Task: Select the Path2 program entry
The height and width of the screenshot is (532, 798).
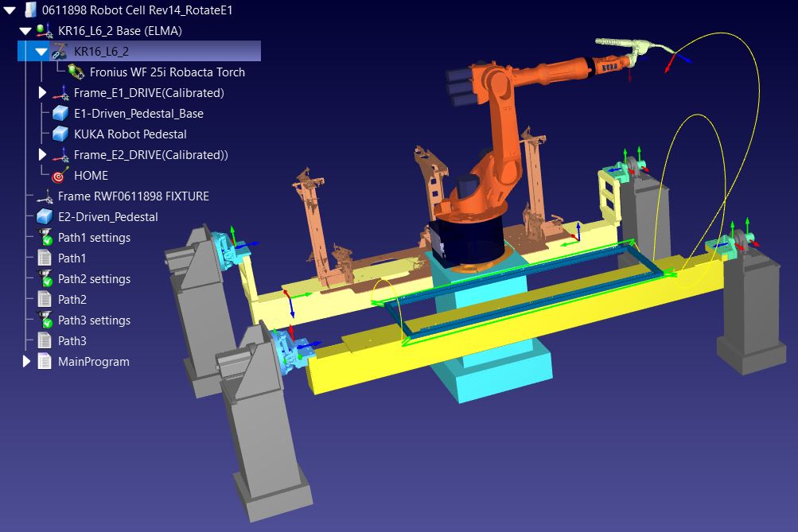Action: [x=72, y=300]
